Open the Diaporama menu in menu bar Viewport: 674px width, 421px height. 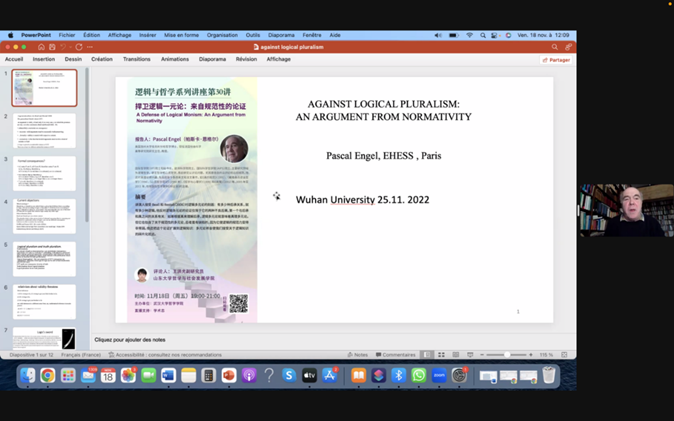pyautogui.click(x=281, y=35)
